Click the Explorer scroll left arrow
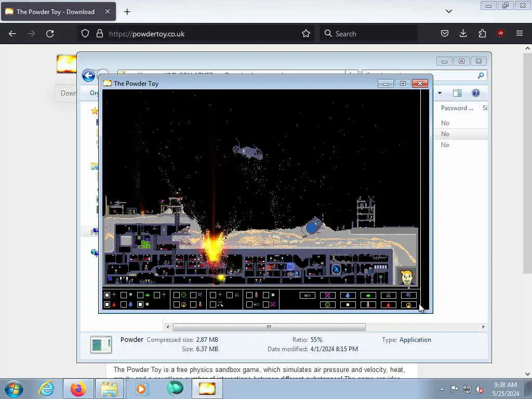Screen dimensions: 532x399 point(168,327)
